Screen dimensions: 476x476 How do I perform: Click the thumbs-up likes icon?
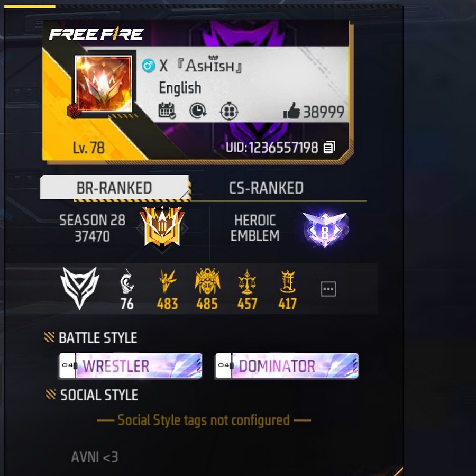291,111
